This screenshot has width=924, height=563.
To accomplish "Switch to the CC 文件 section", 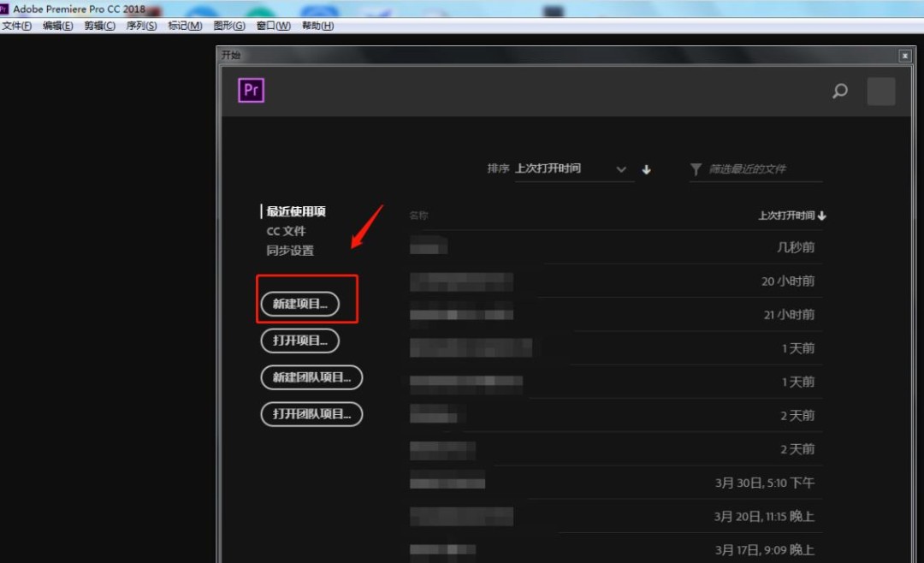I will 286,230.
